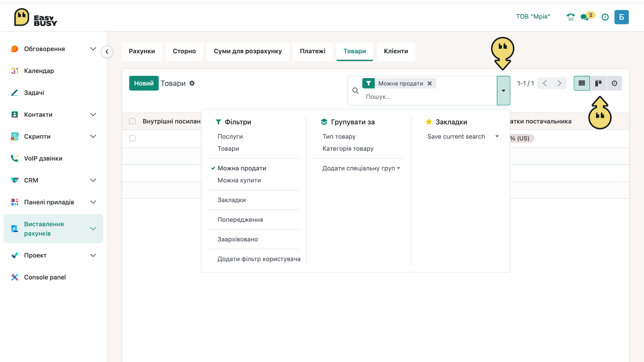Image resolution: width=644 pixels, height=362 pixels.
Task: Open the Клієнти tab
Action: coord(396,51)
